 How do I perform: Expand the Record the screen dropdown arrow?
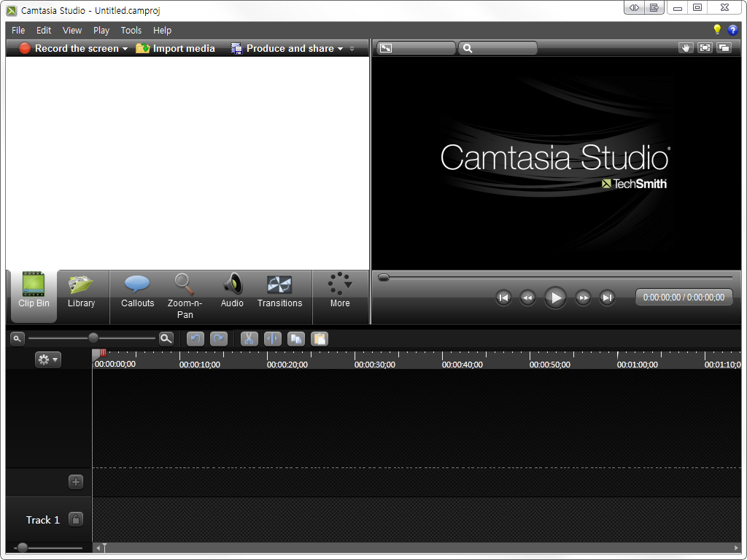coord(125,49)
